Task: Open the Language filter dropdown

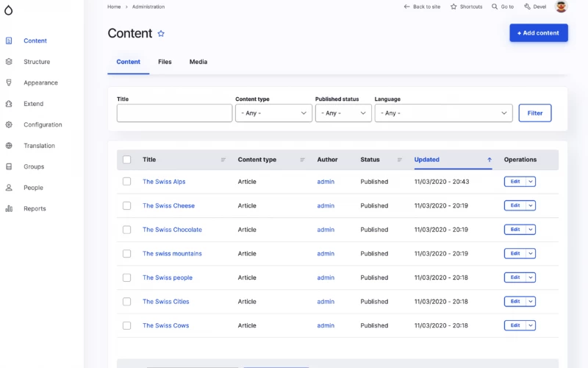Action: point(444,113)
